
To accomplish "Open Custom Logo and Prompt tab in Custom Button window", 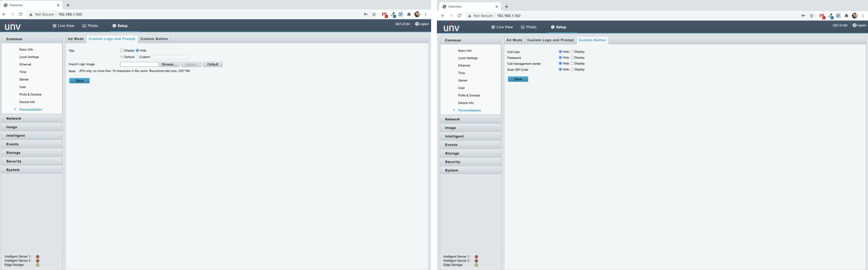I will [551, 40].
